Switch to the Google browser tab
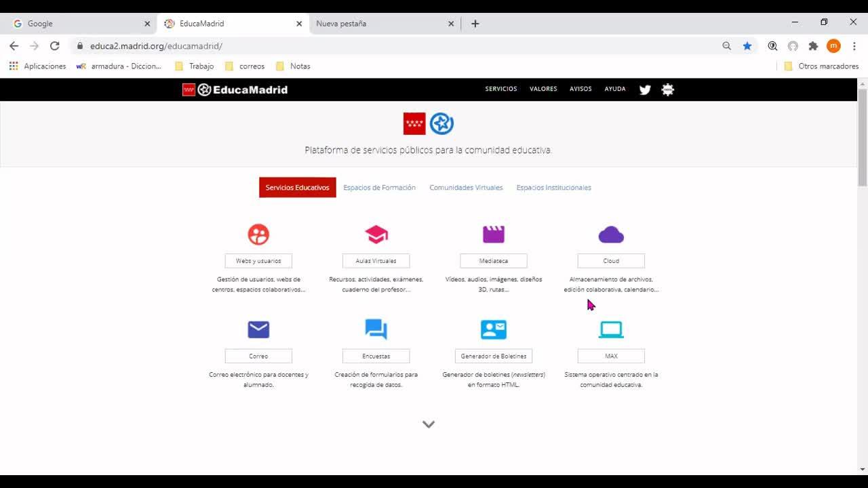The height and width of the screenshot is (488, 868). click(x=78, y=24)
